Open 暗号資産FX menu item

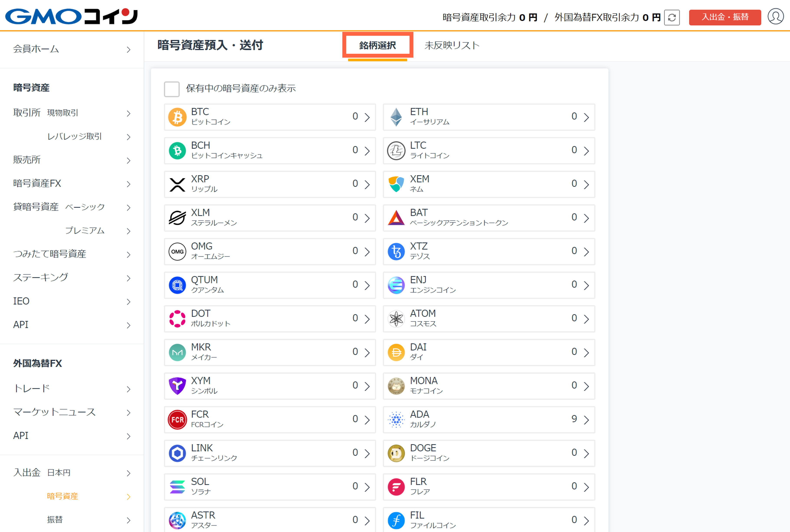coord(72,184)
